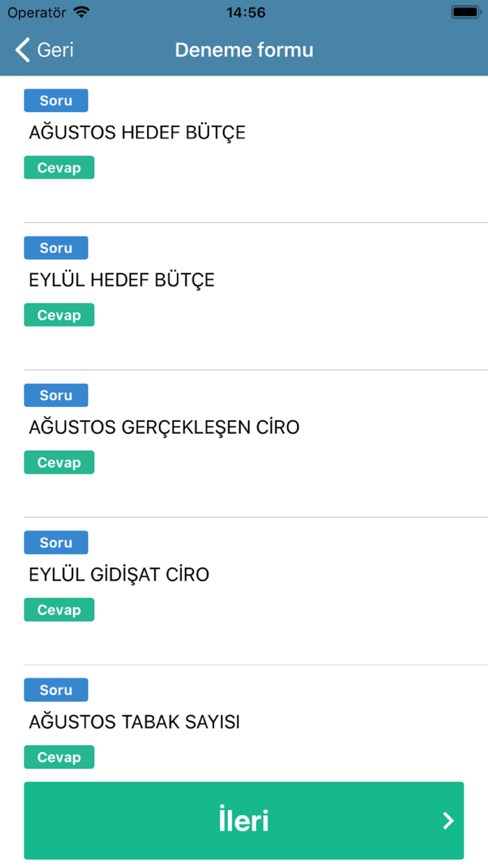The image size is (488, 868).
Task: Tap the battery icon in status bar
Action: point(464,11)
